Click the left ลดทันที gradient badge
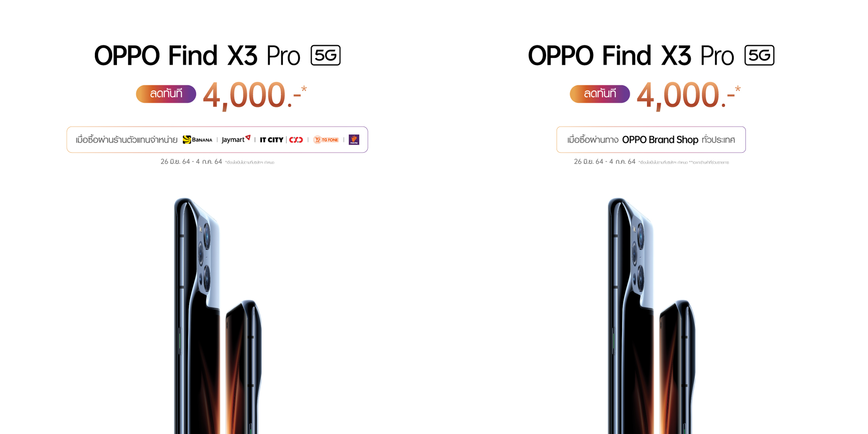 click(166, 94)
